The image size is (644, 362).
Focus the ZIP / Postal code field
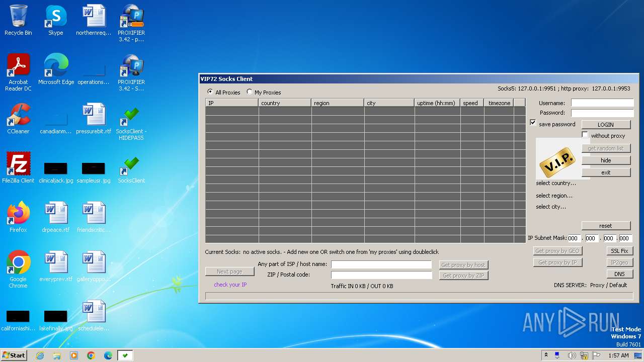[381, 275]
